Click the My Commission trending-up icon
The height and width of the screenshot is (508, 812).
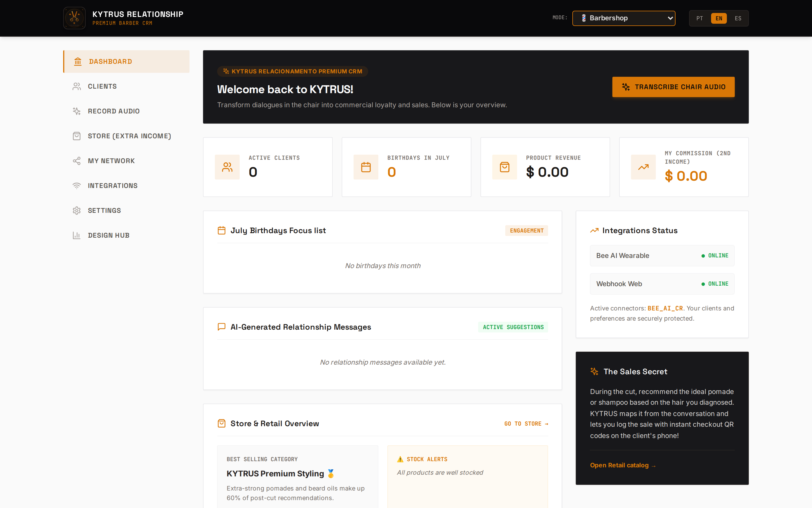pos(643,167)
